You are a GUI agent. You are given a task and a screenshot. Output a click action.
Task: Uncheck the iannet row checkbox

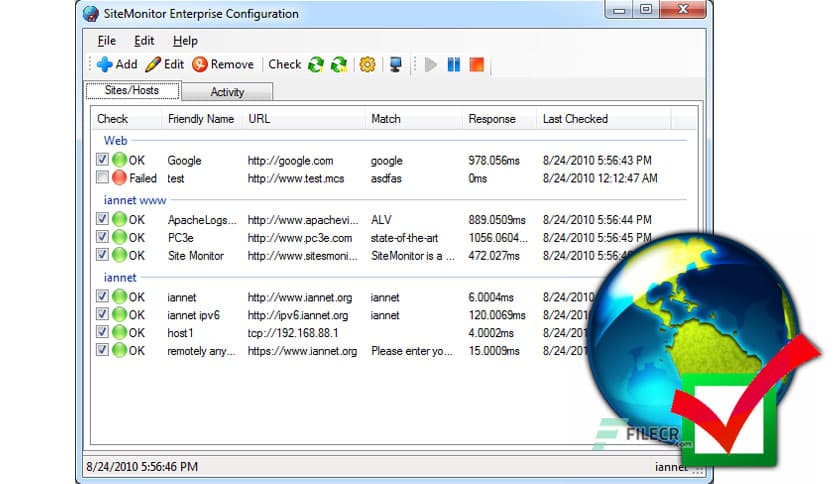102,296
